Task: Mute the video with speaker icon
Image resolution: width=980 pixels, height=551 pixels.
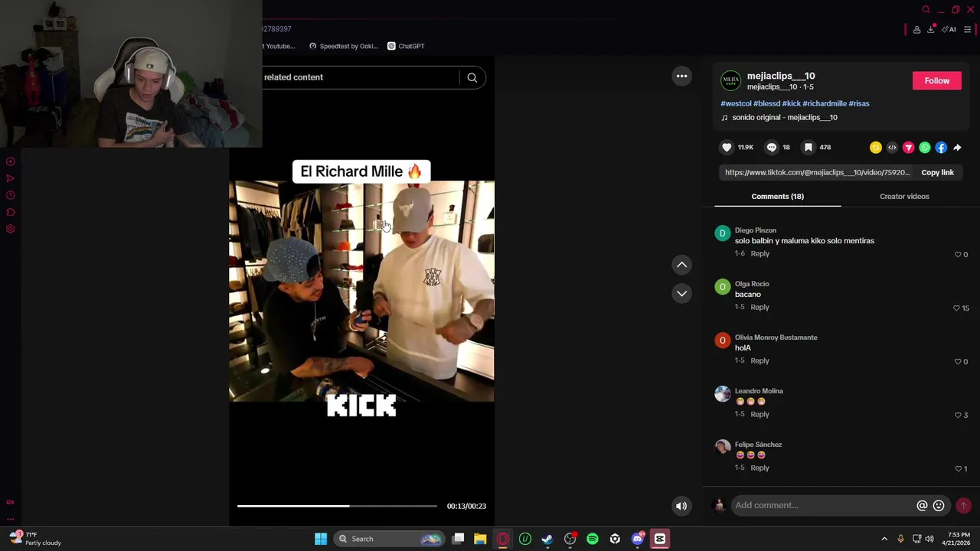Action: coord(681,506)
